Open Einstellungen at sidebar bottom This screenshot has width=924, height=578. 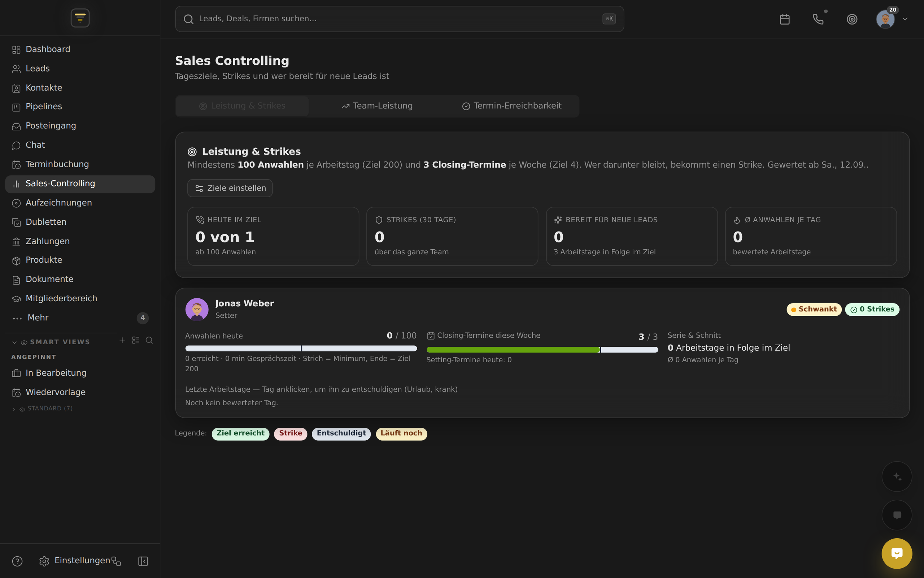[x=74, y=561]
